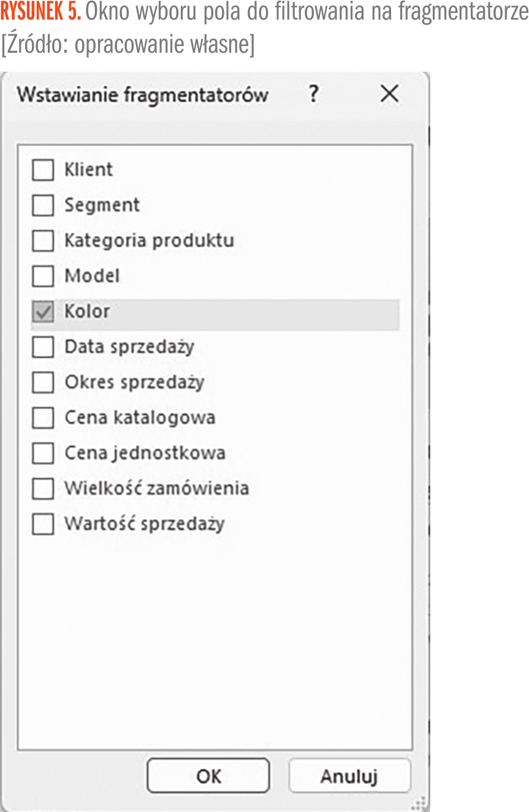The width and height of the screenshot is (529, 812).
Task: Click the question mark help icon
Action: pyautogui.click(x=313, y=94)
